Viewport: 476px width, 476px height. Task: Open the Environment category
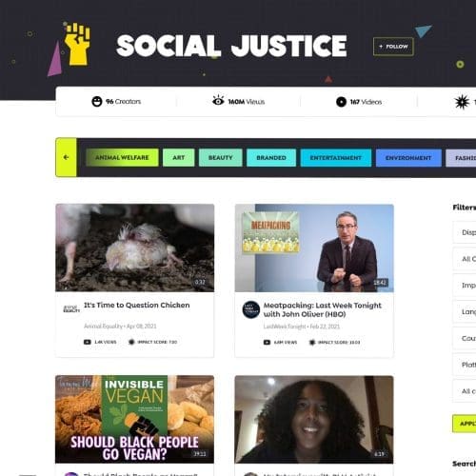(x=408, y=158)
